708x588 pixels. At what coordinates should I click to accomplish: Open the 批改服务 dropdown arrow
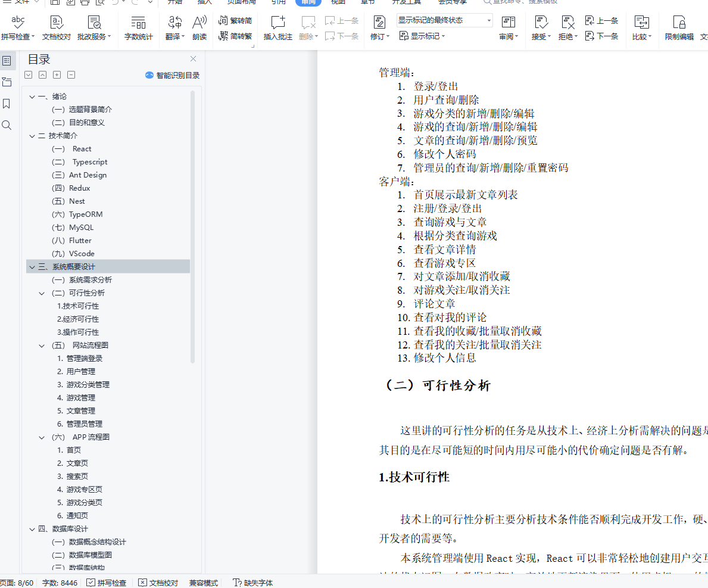point(110,36)
